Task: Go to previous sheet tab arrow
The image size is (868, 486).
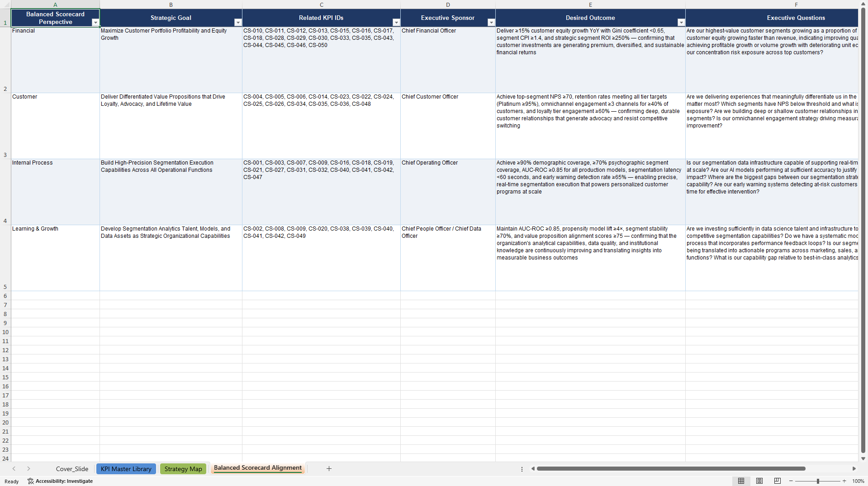Action: [x=14, y=469]
